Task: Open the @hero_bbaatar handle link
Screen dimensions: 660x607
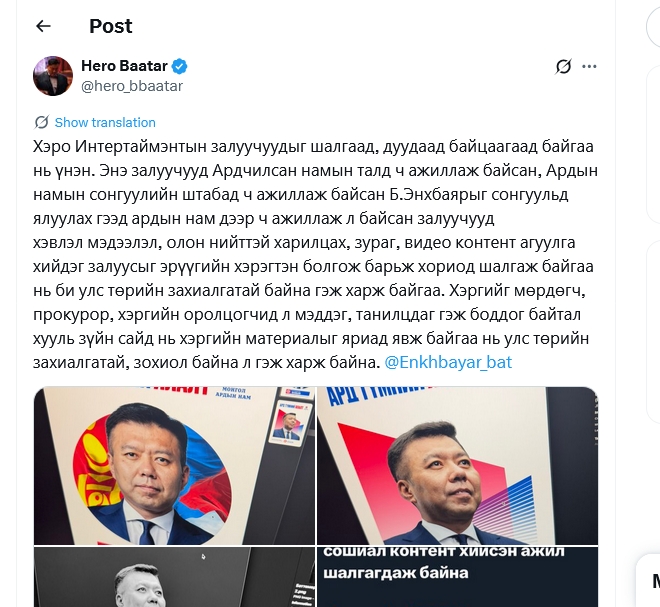Action: pyautogui.click(x=132, y=86)
